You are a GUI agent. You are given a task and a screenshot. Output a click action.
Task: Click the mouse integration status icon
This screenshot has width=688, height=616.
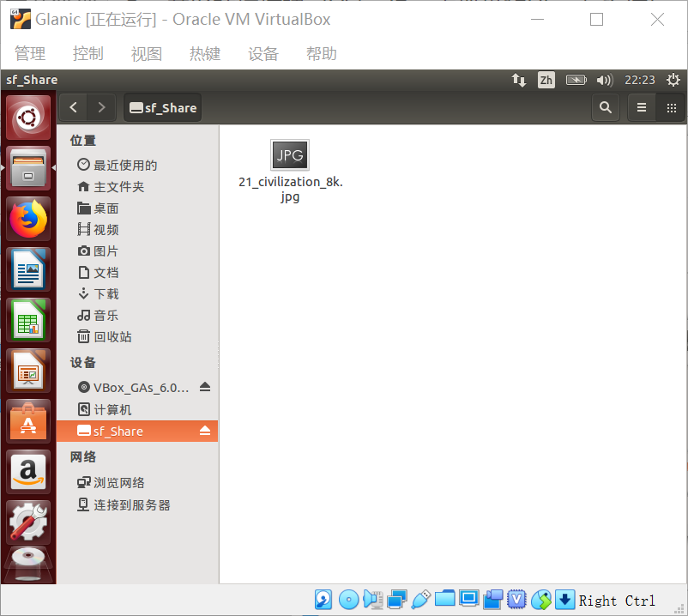click(x=541, y=600)
